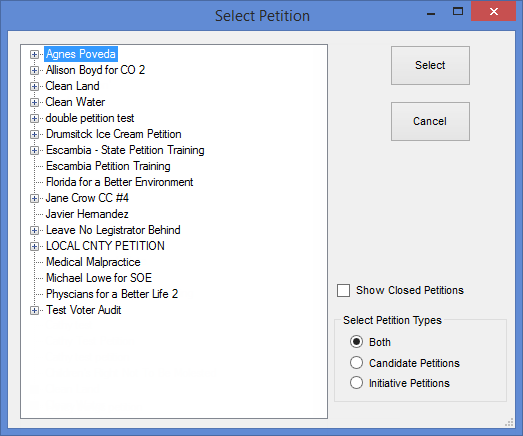Expand the Test Voter Audit node
This screenshot has height=436, width=523.
(34, 311)
